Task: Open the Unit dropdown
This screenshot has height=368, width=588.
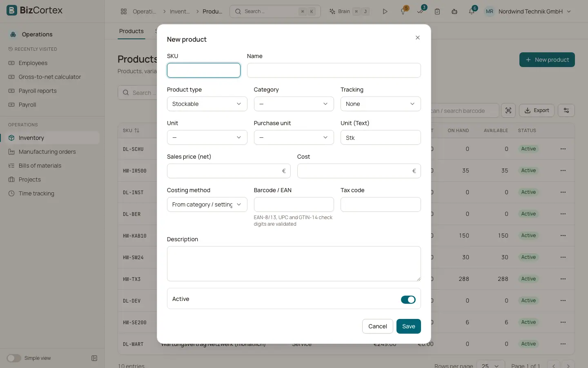Action: click(207, 137)
